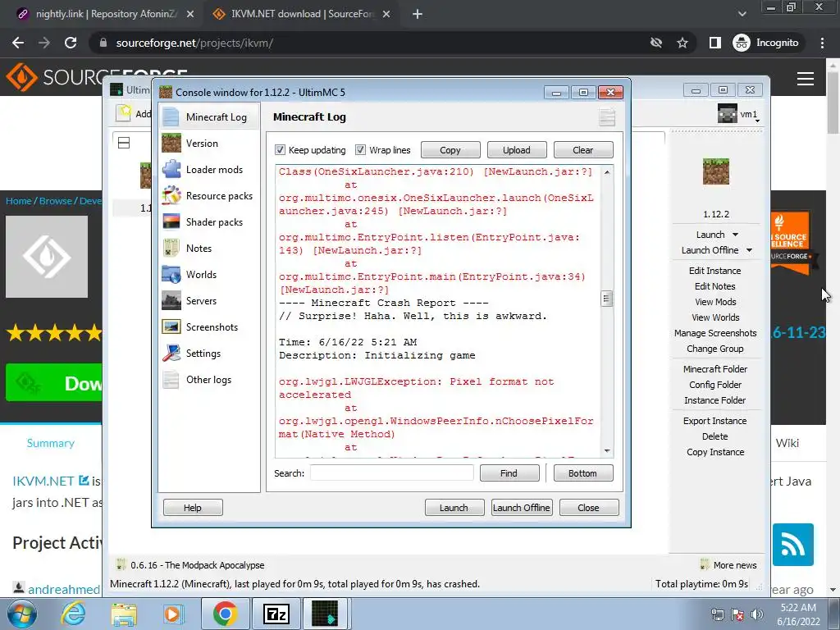Open 7-Zip from the taskbar
This screenshot has width=840, height=630.
click(276, 614)
